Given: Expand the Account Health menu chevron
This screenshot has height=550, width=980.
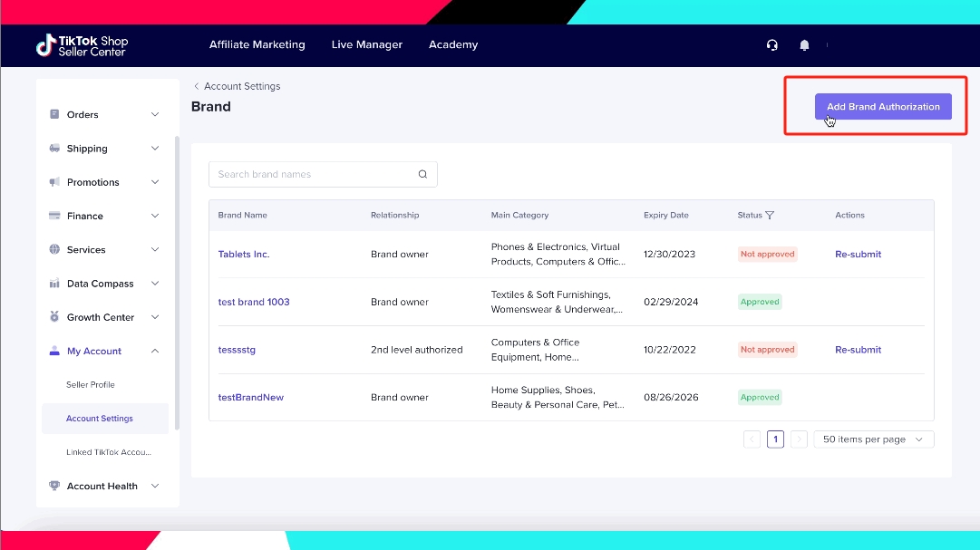Looking at the screenshot, I should tap(155, 486).
